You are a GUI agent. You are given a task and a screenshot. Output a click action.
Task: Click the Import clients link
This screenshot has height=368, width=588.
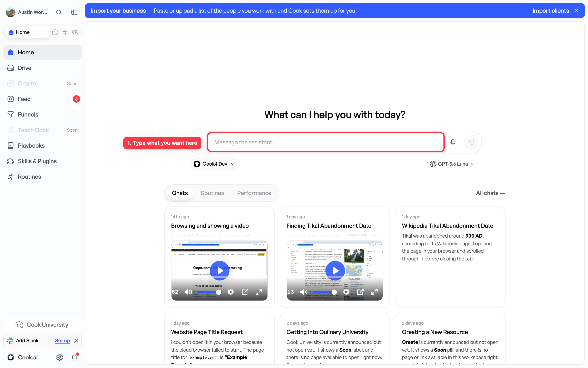coord(551,11)
